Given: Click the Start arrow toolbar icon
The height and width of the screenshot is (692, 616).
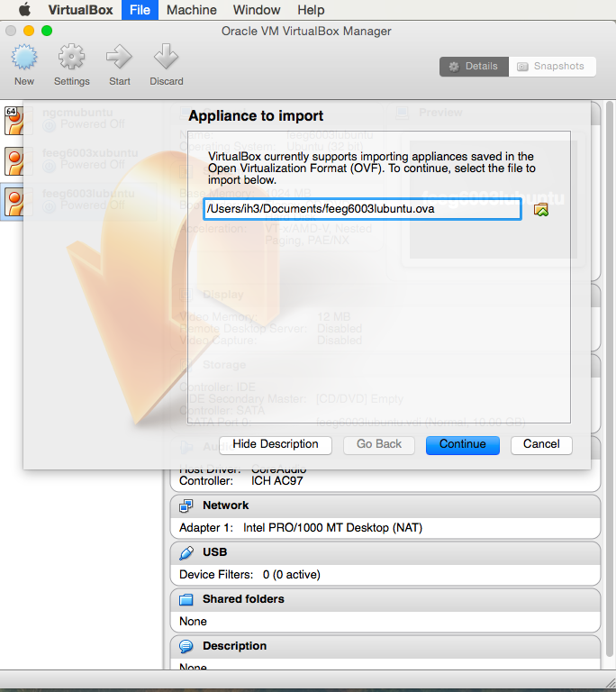Looking at the screenshot, I should (119, 57).
